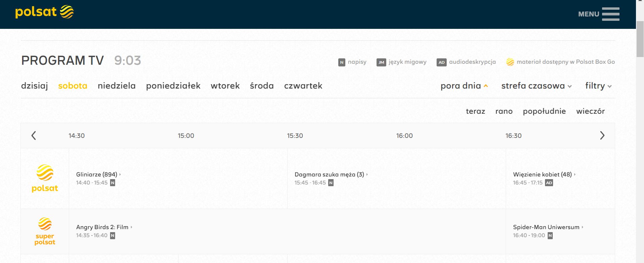Click the 14:30 timeline marker
The image size is (644, 263).
tap(77, 136)
